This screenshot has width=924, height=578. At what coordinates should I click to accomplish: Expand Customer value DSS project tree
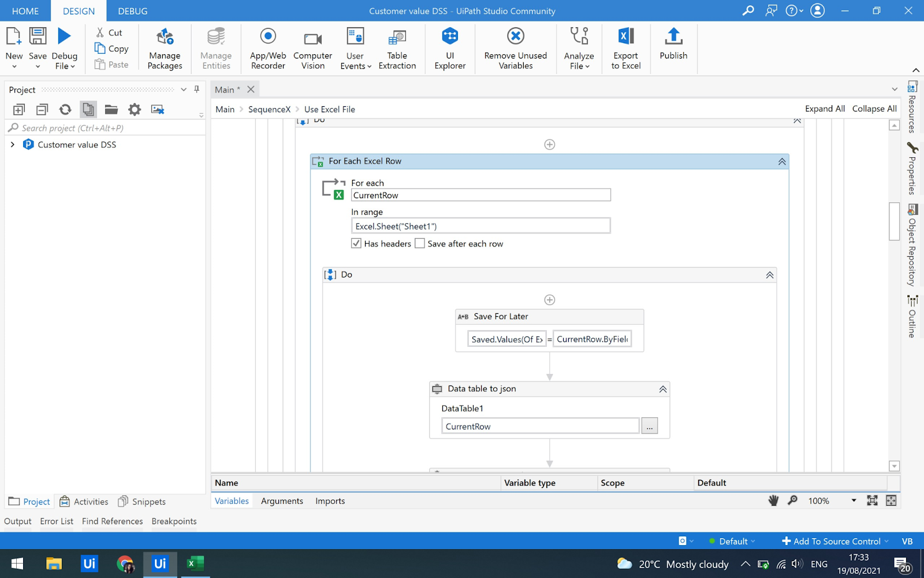click(x=13, y=144)
